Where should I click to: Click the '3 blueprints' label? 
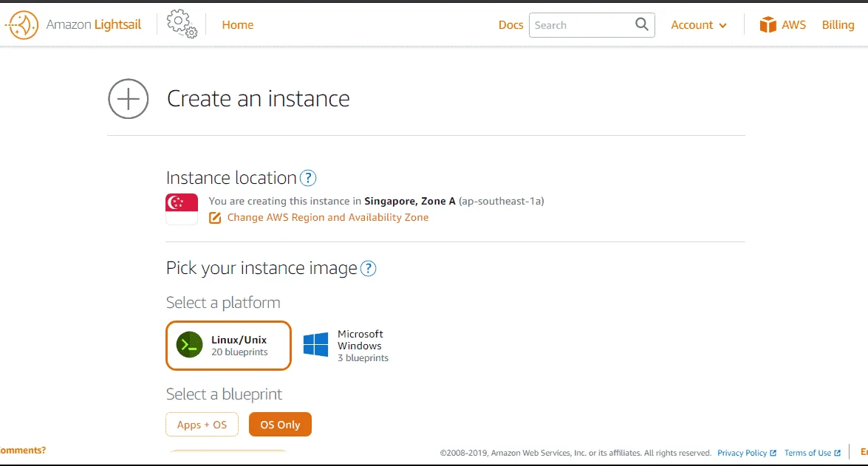(x=363, y=358)
